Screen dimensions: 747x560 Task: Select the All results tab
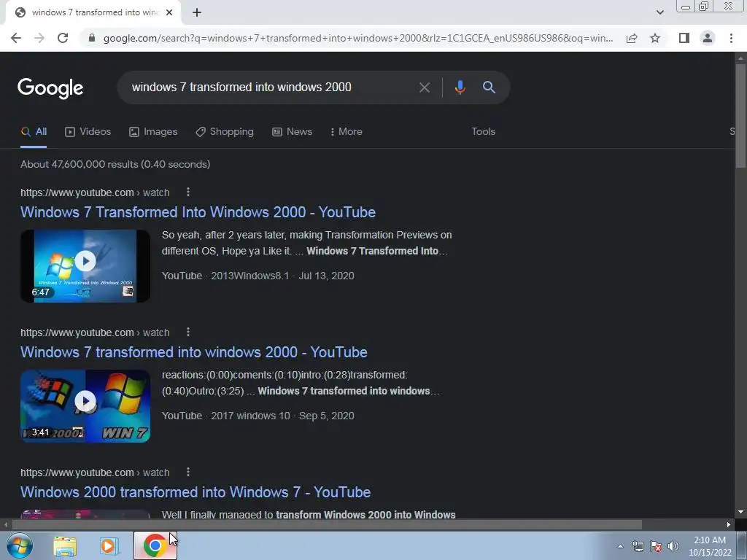point(34,132)
